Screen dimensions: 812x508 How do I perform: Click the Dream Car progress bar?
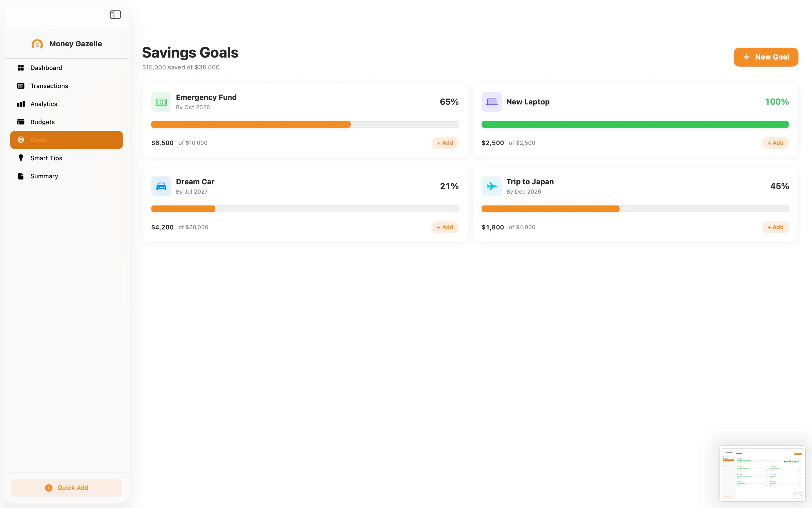305,209
